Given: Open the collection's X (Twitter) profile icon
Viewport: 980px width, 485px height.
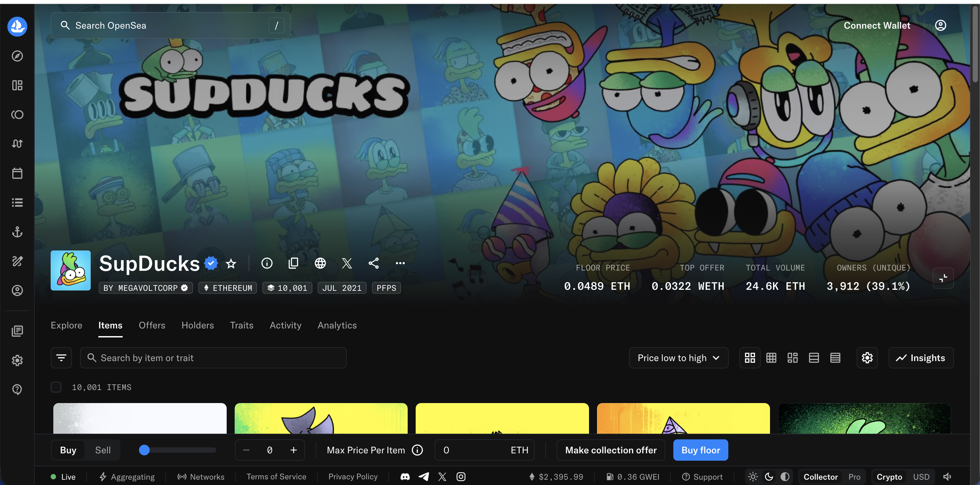Looking at the screenshot, I should click(x=347, y=263).
